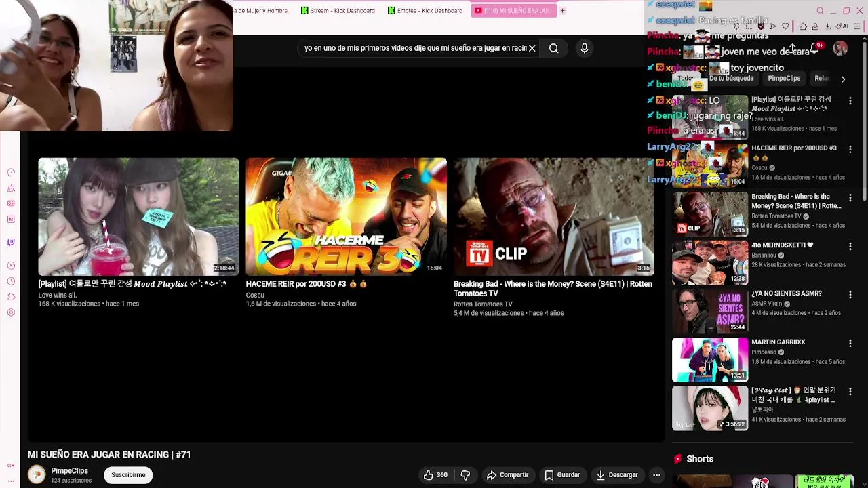The image size is (868, 488).
Task: Click the Cosú channel name under HACEME REIR
Action: click(x=255, y=296)
